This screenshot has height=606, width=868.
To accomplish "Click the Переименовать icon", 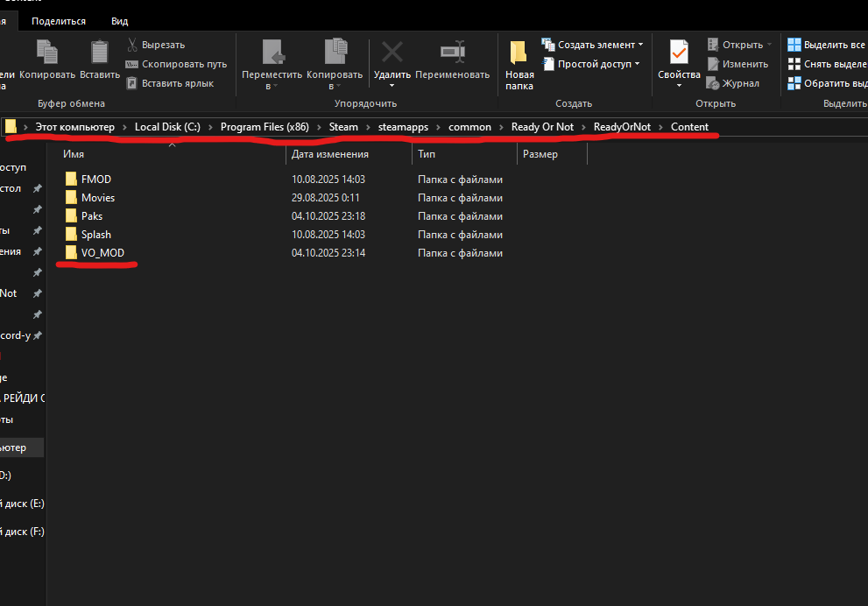I will tap(453, 52).
